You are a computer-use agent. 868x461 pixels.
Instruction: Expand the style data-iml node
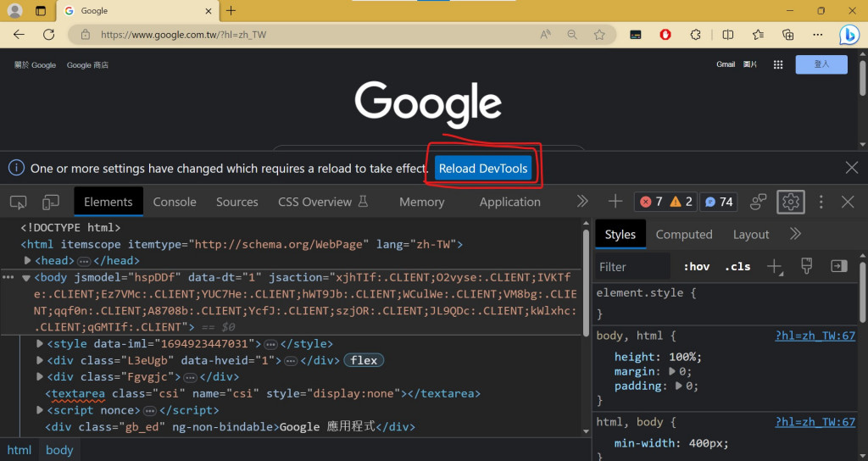pos(39,344)
